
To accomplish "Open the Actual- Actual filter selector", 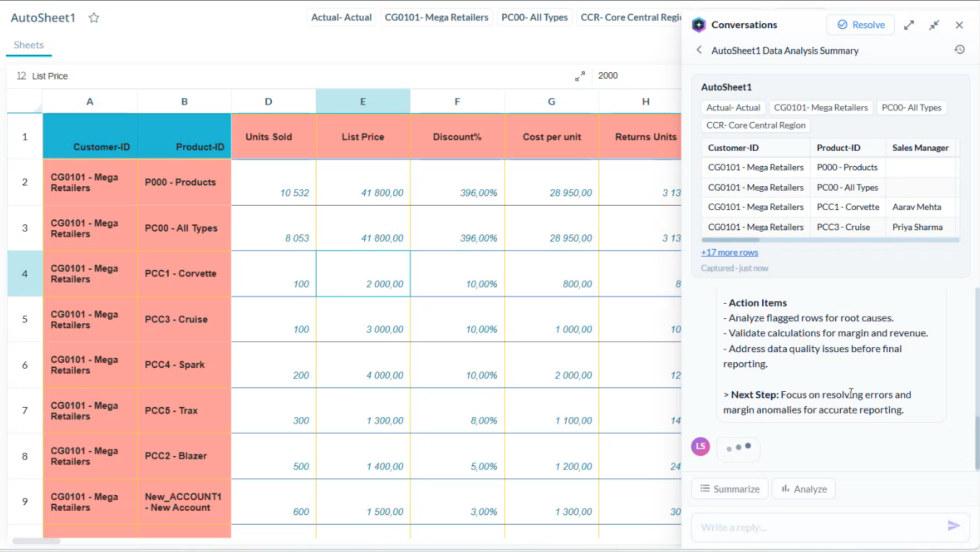I will coord(342,17).
